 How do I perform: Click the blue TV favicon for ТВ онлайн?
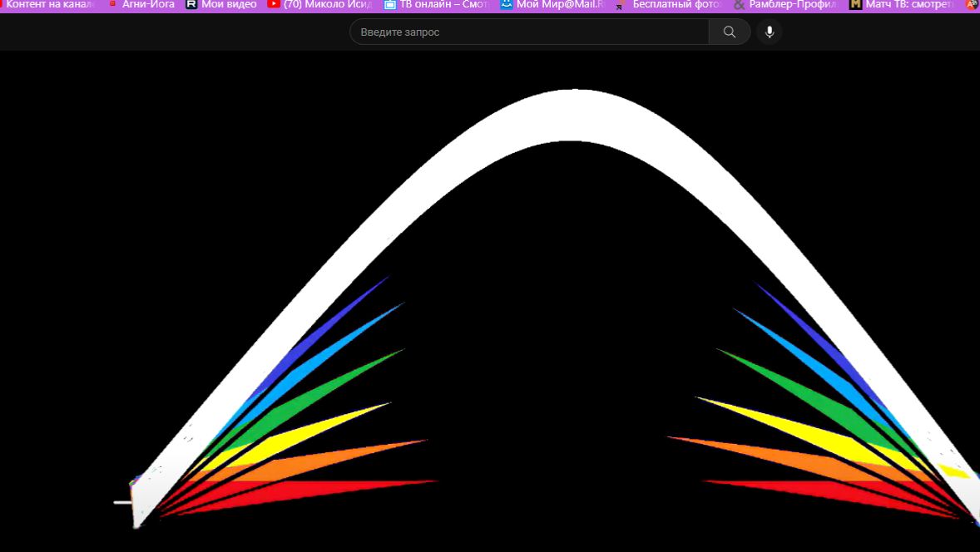(x=390, y=4)
